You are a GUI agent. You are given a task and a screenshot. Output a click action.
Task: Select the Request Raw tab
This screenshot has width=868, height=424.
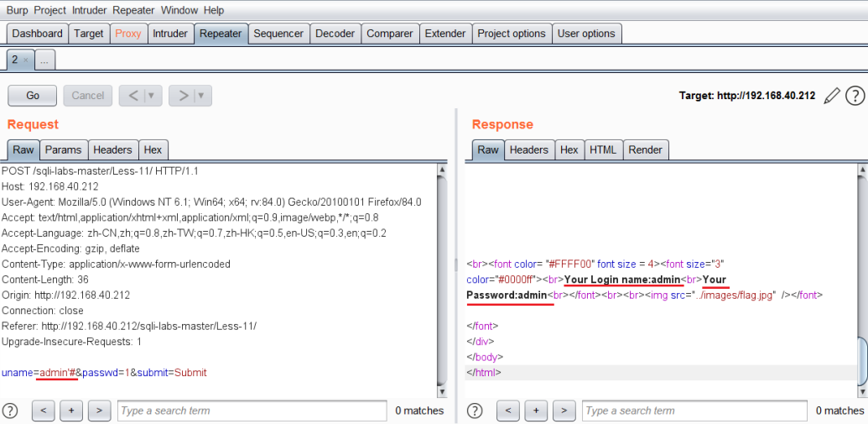(23, 149)
